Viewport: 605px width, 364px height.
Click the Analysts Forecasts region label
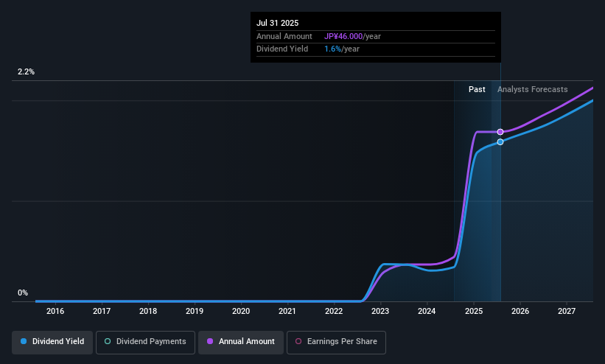click(533, 90)
